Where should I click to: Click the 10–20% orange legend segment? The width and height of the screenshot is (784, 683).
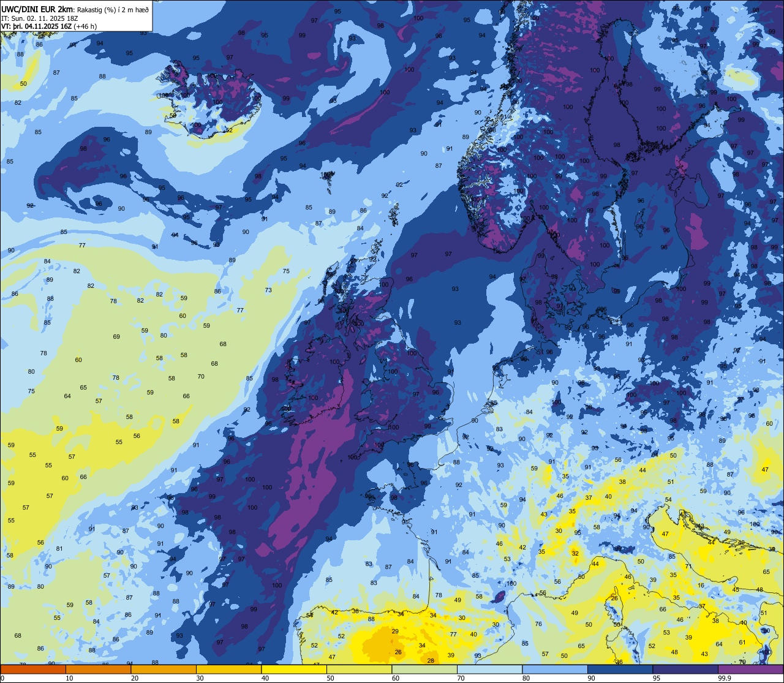point(98,670)
